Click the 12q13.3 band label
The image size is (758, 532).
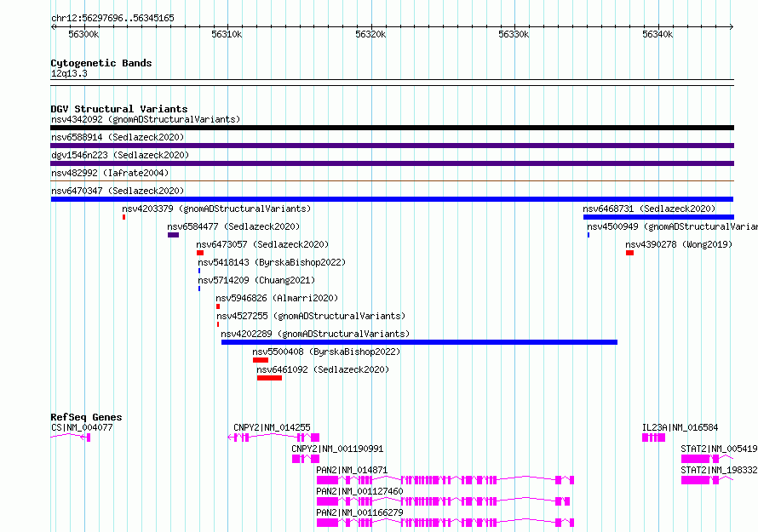click(69, 73)
